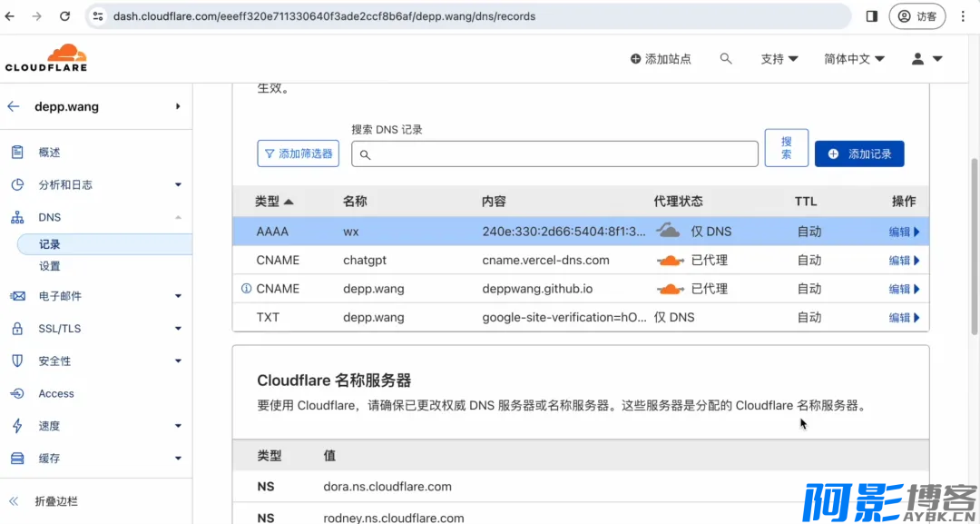This screenshot has width=980, height=524.
Task: Sort by 类型 column header
Action: 274,202
